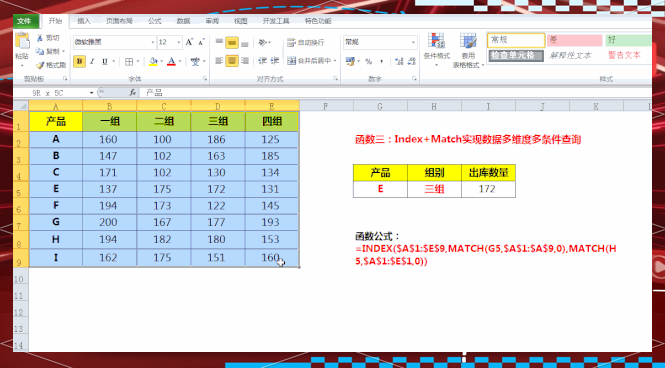Image resolution: width=665 pixels, height=368 pixels.
Task: Toggle middle vertical alignment
Action: pyautogui.click(x=232, y=42)
